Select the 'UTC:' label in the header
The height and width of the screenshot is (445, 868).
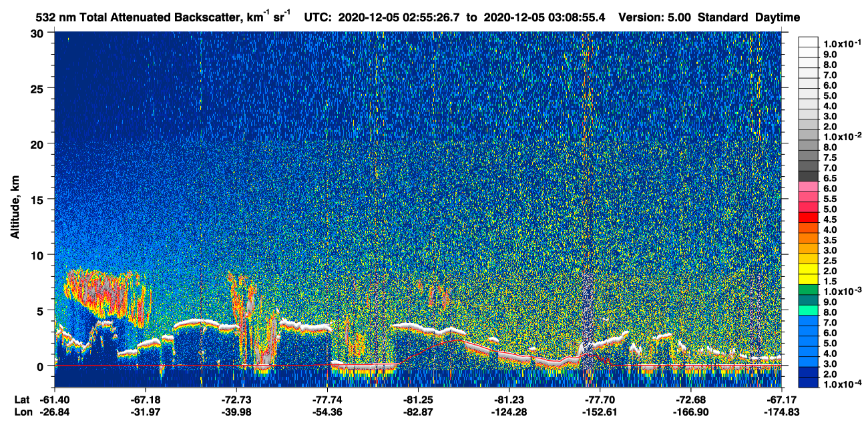coord(318,17)
